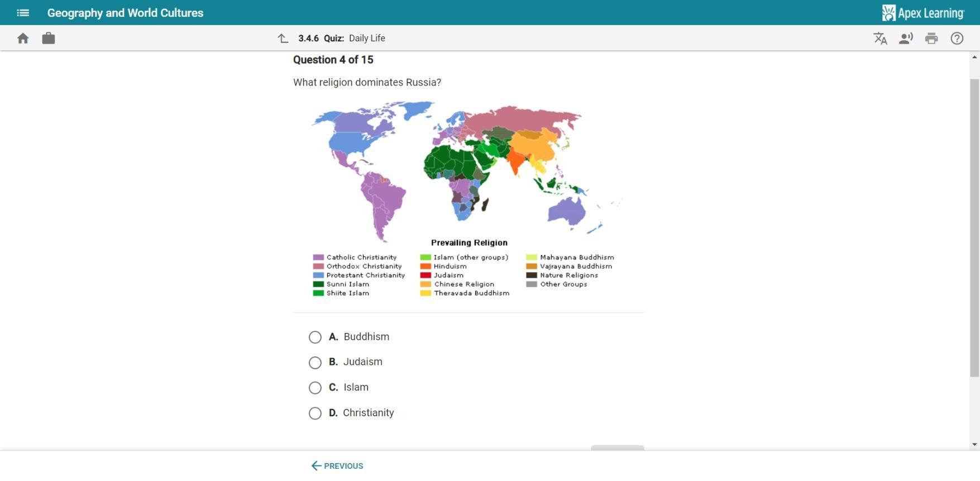Open the translate language tool
980x481 pixels.
(x=880, y=38)
